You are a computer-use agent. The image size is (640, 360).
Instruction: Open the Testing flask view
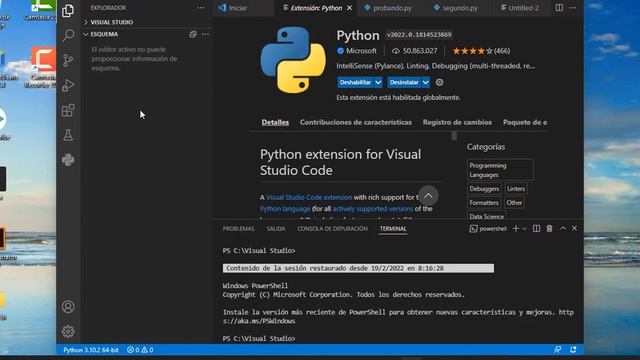68,135
